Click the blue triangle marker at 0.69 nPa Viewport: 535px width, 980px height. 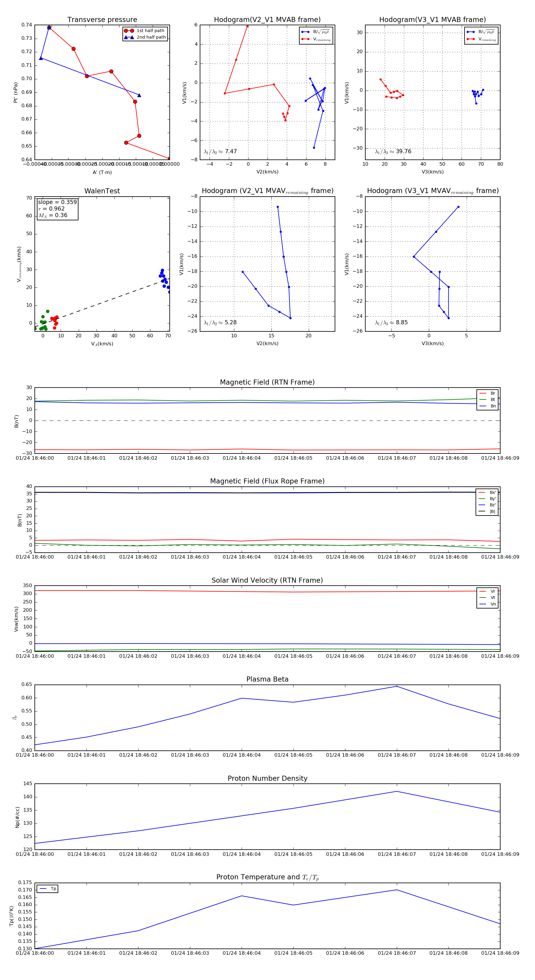(x=139, y=95)
